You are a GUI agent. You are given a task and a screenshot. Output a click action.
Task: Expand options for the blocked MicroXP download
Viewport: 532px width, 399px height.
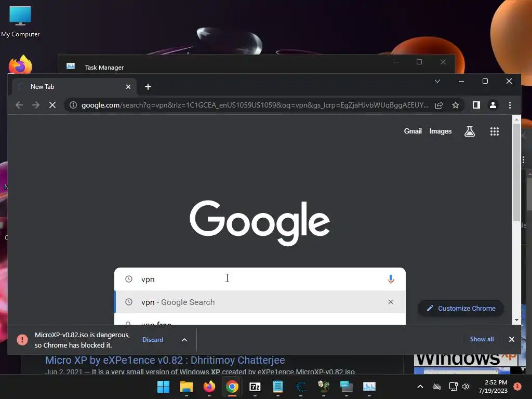click(184, 340)
